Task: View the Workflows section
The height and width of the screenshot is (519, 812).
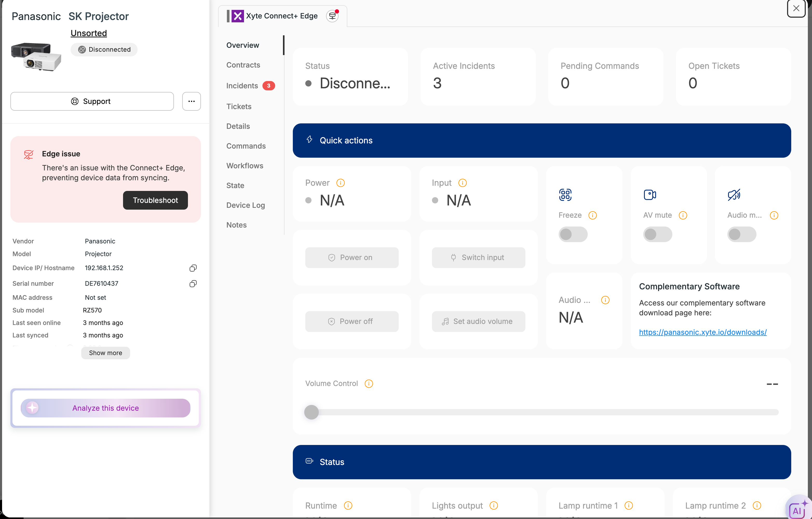Action: 245,166
